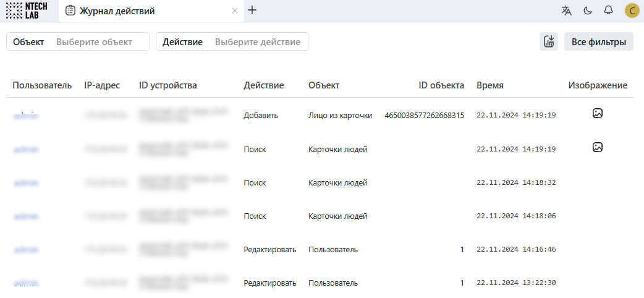Open the notifications bell

(x=608, y=11)
